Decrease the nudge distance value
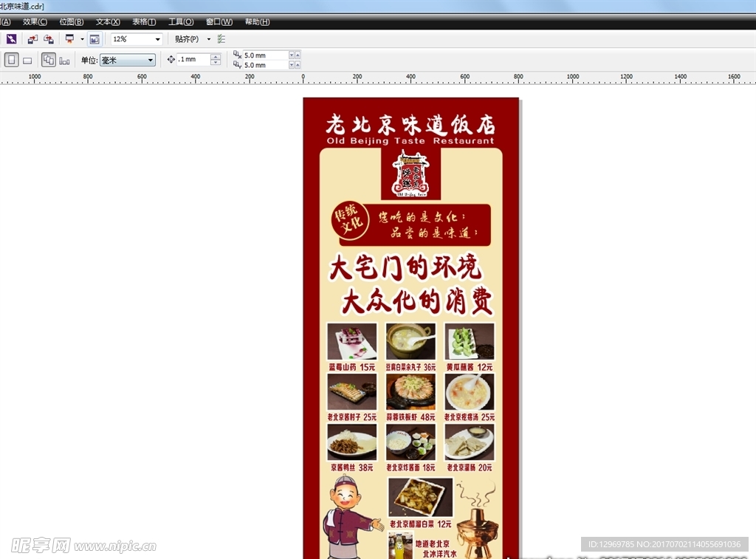Screen dimensions: 756x559 pyautogui.click(x=216, y=62)
